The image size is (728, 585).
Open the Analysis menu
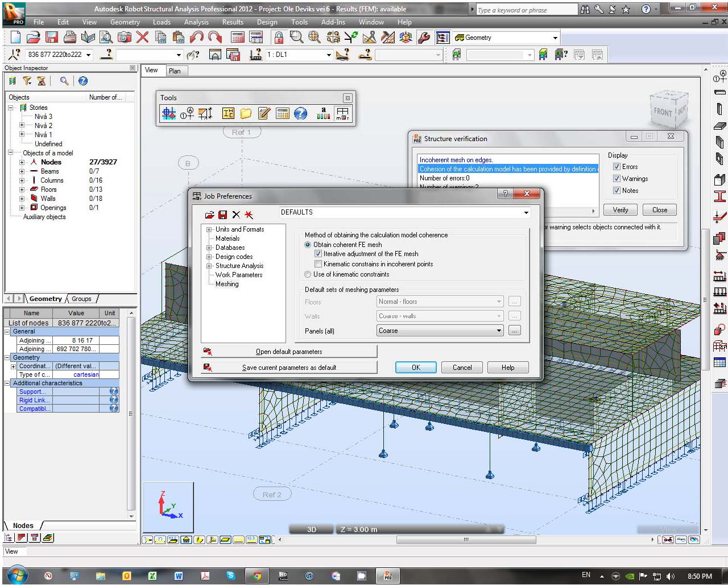[196, 22]
